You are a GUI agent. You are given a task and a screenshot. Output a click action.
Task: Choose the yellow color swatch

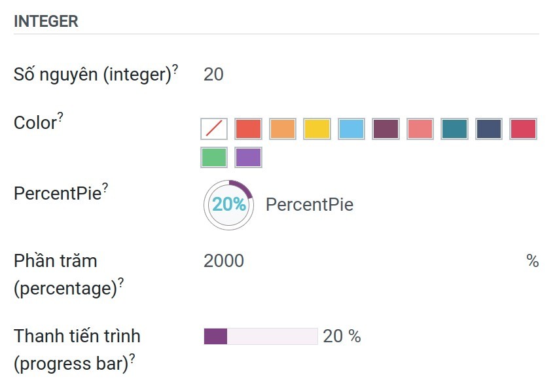coord(317,128)
